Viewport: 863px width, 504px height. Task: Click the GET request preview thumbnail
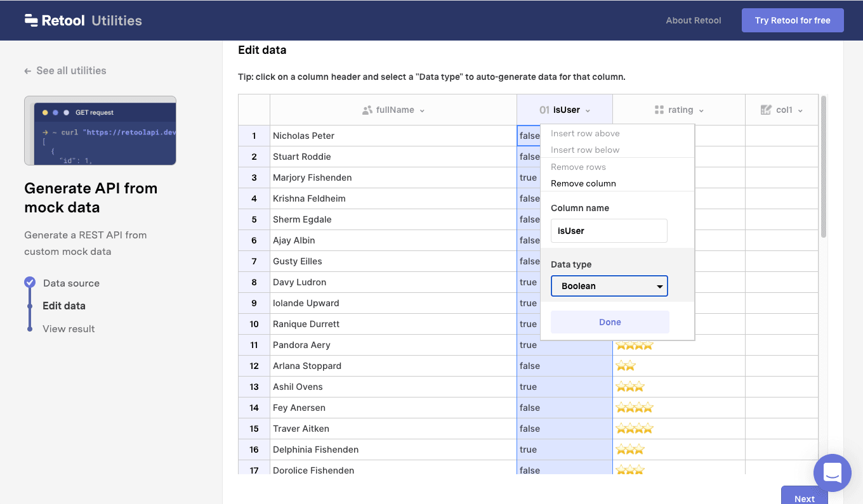(x=100, y=131)
